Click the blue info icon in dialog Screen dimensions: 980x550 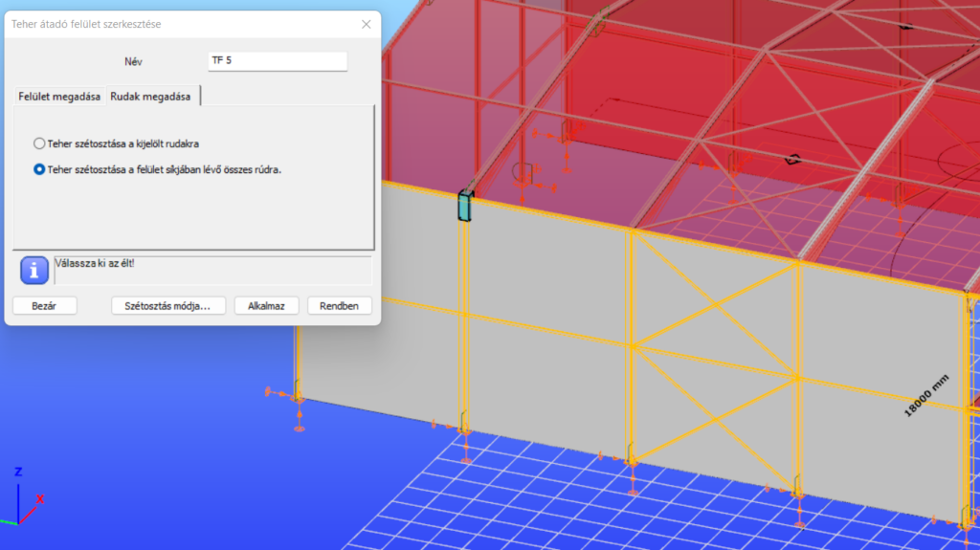[34, 271]
